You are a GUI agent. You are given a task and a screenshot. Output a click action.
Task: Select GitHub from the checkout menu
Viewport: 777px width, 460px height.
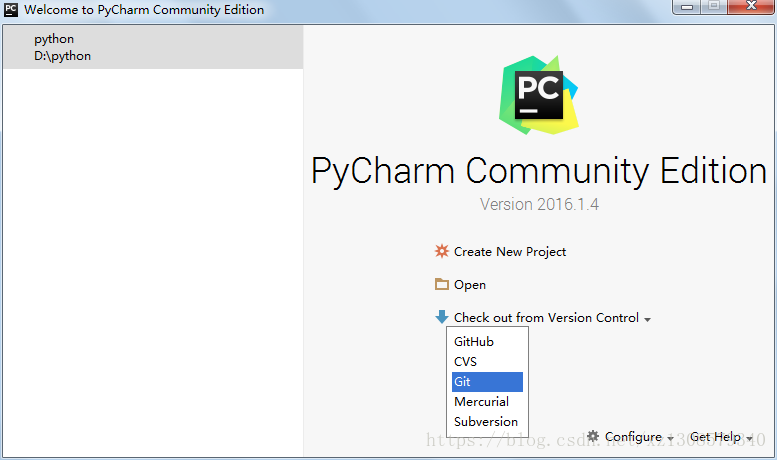point(488,342)
